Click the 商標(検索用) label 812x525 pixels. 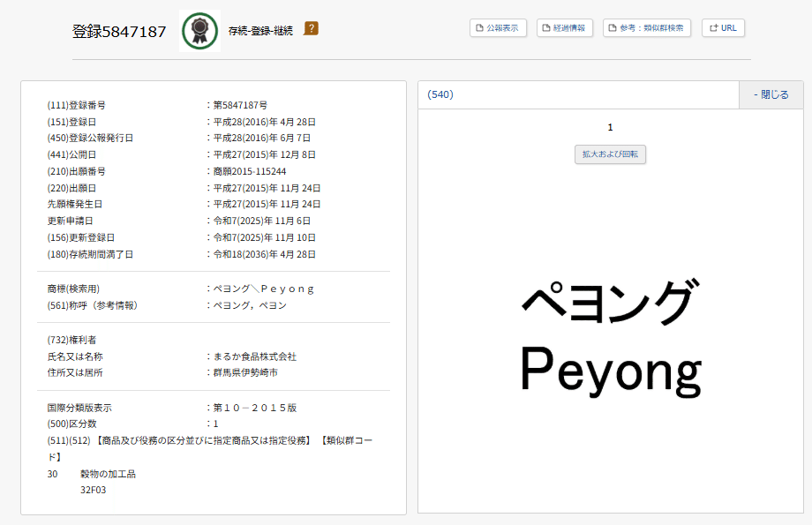coord(73,289)
